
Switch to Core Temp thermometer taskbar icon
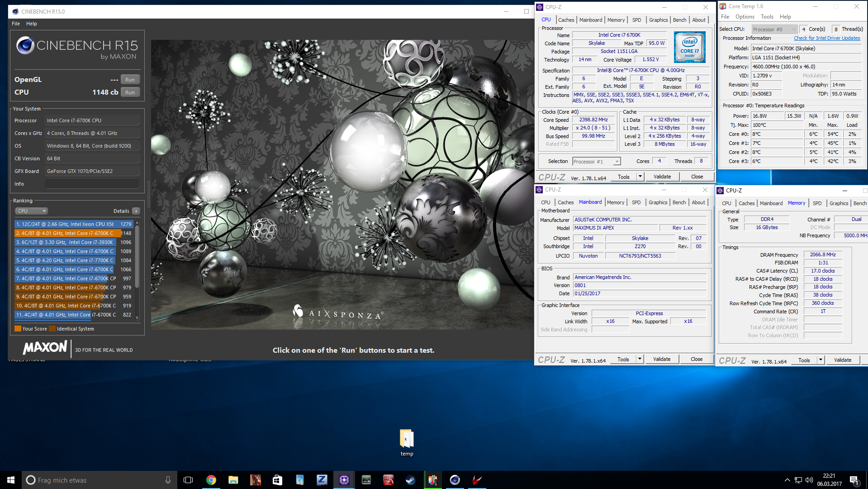[x=433, y=480]
